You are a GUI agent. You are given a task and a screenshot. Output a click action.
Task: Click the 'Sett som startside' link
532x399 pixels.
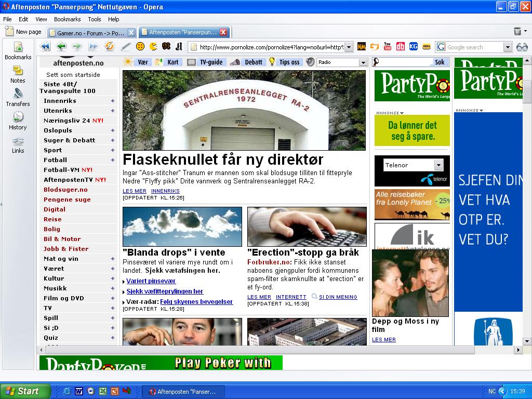73,75
